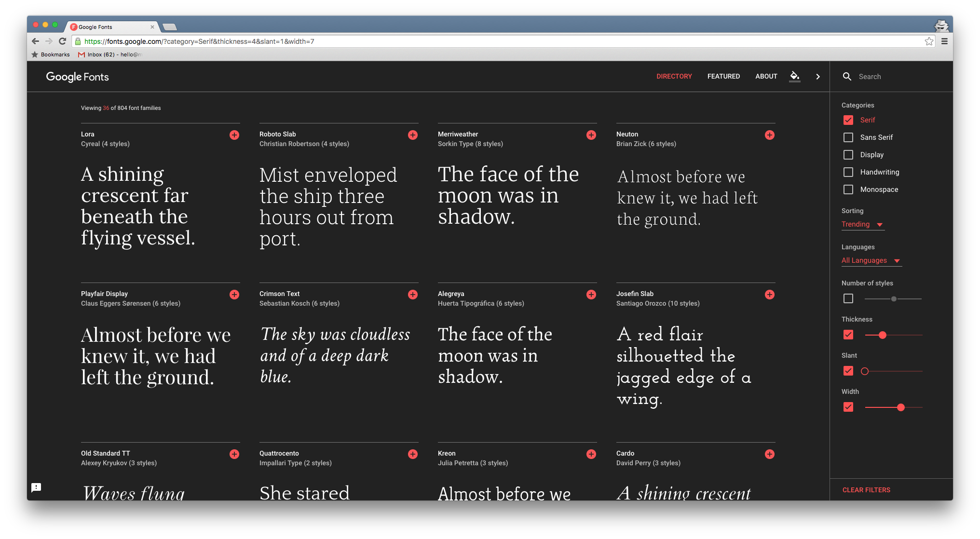
Task: Open the Trending sorting dropdown
Action: point(863,224)
